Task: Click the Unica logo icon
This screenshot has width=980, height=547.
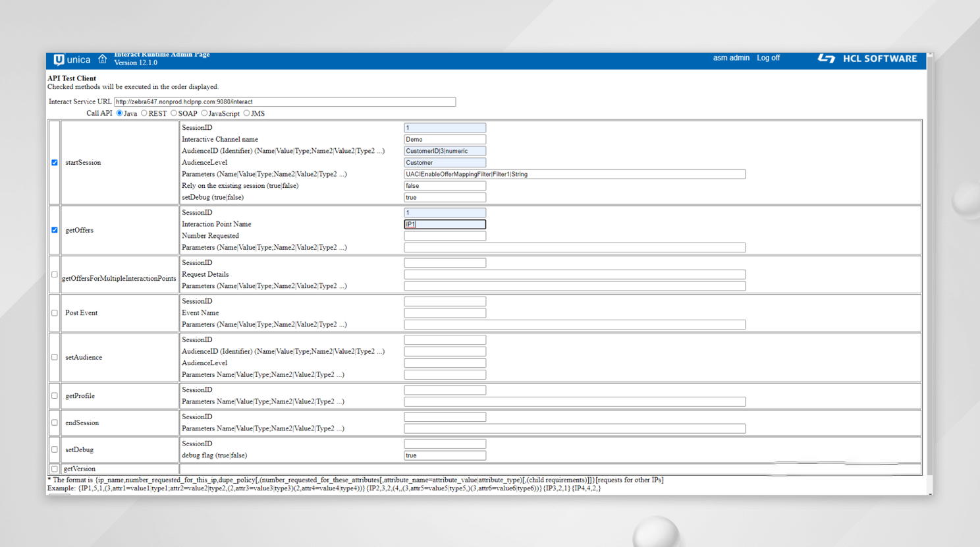Action: click(x=59, y=60)
